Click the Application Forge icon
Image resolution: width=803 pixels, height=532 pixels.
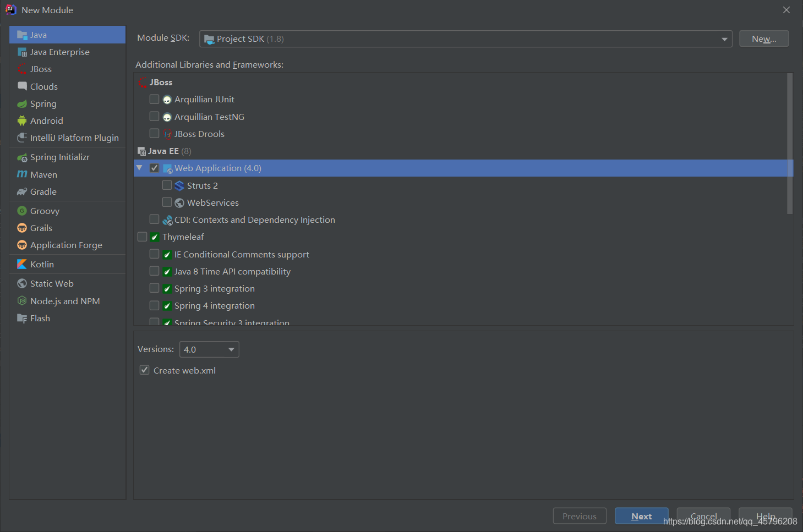click(x=22, y=245)
